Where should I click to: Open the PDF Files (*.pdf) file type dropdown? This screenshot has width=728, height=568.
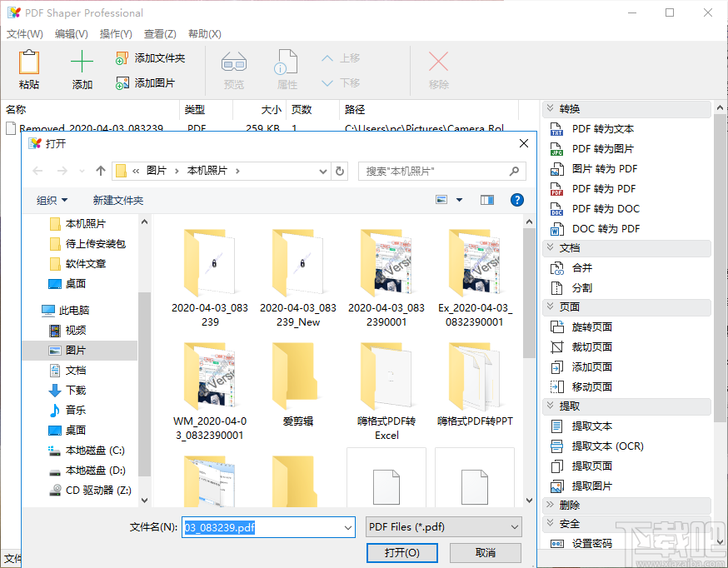pos(443,526)
